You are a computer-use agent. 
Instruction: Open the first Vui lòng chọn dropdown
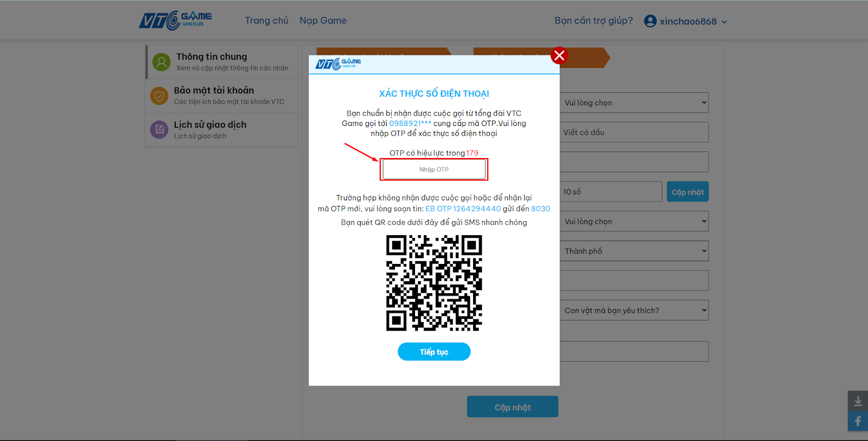click(x=634, y=103)
